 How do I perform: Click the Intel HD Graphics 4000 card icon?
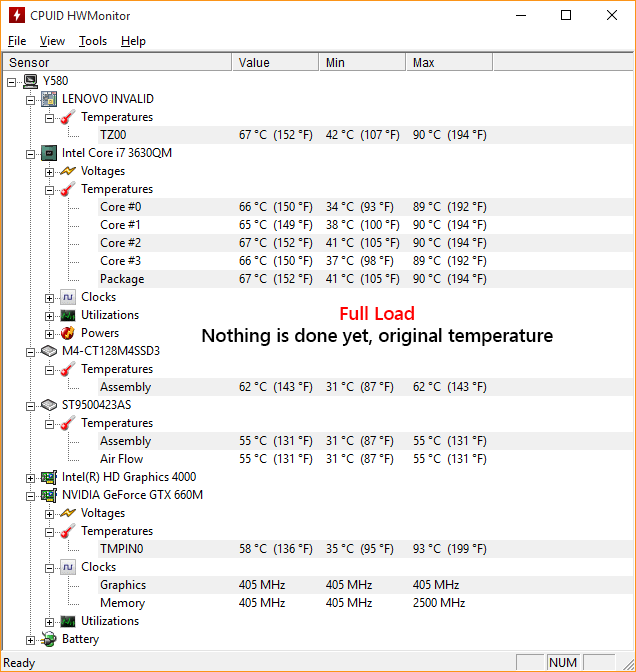(x=49, y=477)
